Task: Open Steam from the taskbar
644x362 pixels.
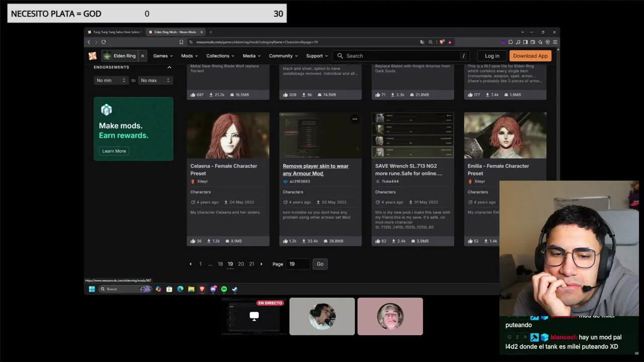Action: tap(234, 289)
